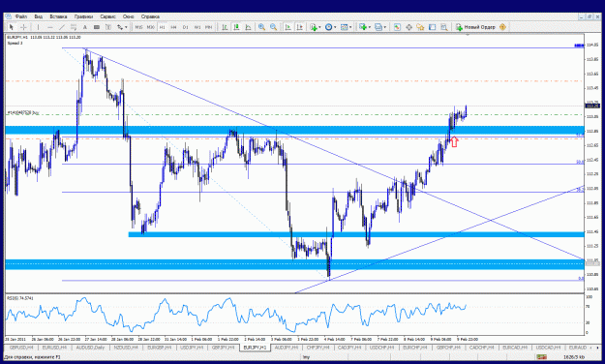Open the Вид menu

[x=38, y=16]
